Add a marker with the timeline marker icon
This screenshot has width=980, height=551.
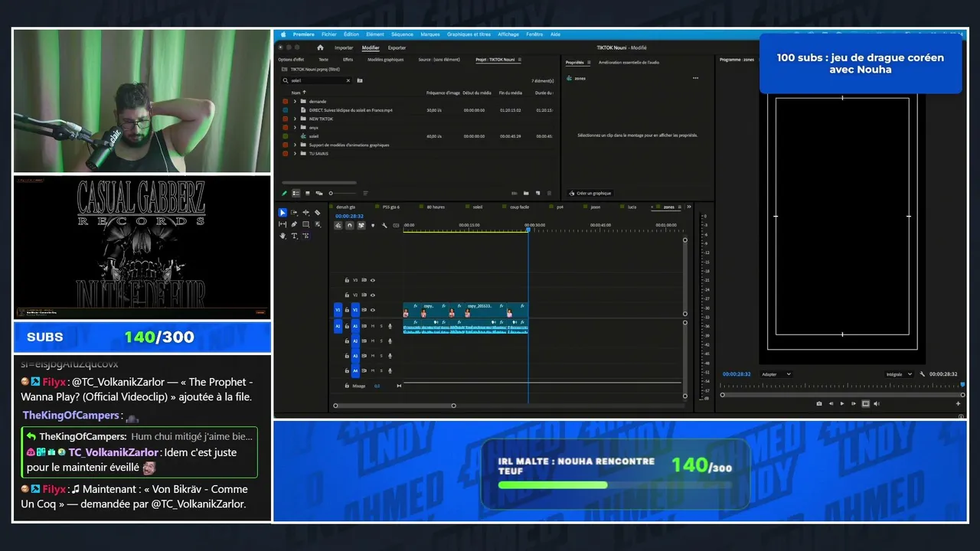(373, 225)
